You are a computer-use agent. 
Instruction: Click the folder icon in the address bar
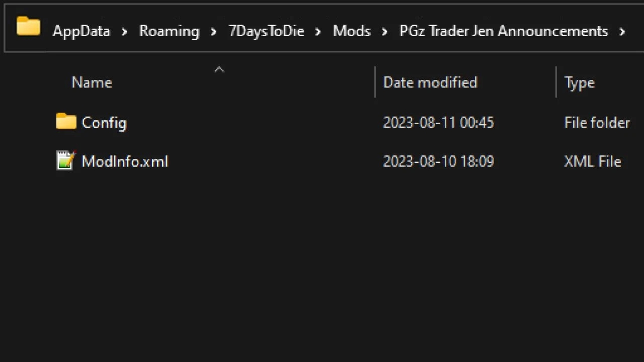coord(28,27)
